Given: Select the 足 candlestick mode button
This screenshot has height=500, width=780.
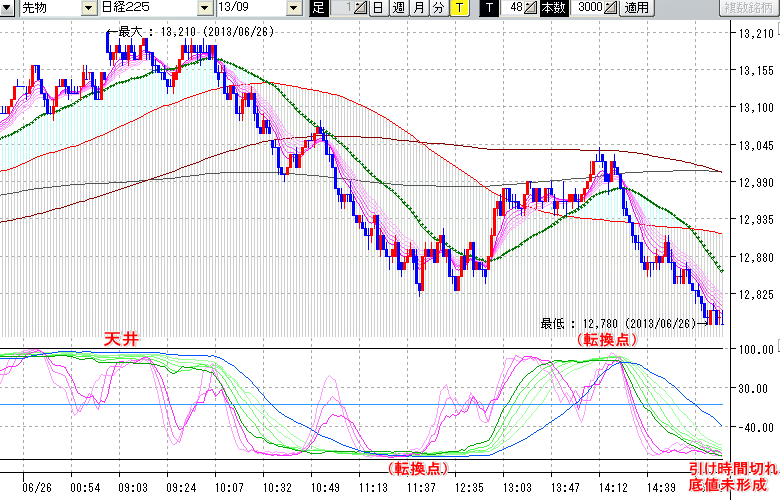Looking at the screenshot, I should point(319,8).
